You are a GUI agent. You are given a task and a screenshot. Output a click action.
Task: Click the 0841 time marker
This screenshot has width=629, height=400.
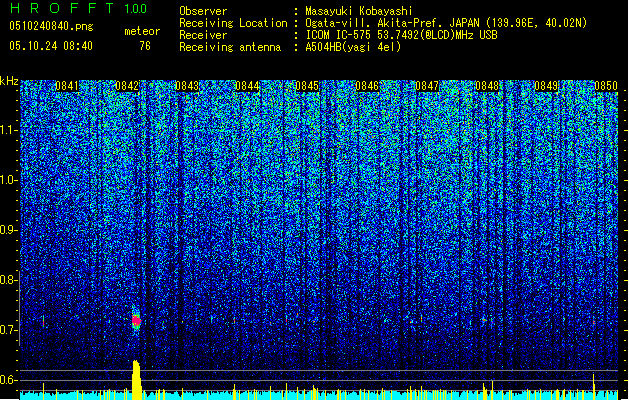coord(67,86)
